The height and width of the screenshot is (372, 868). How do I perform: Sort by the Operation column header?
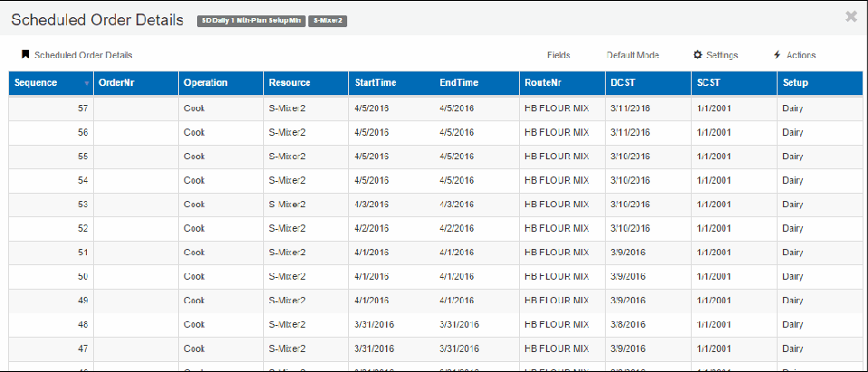click(205, 83)
